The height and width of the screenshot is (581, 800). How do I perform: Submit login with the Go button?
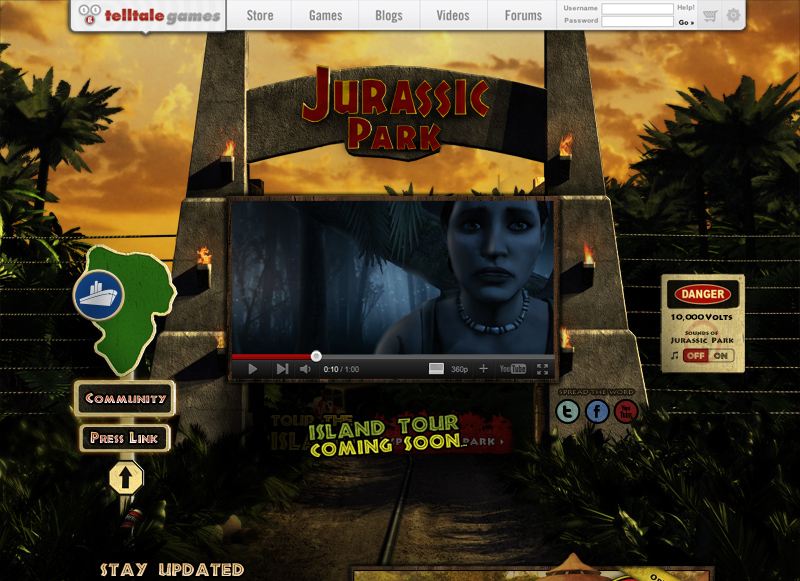[686, 22]
